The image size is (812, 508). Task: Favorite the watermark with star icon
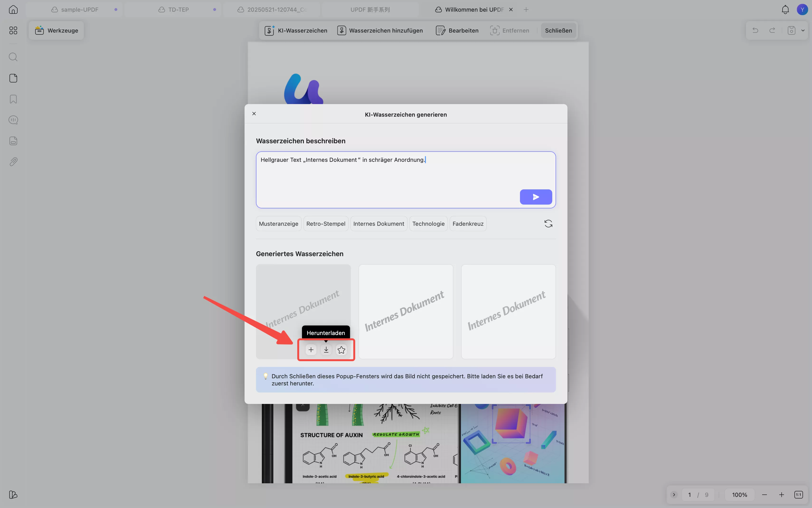tap(341, 350)
